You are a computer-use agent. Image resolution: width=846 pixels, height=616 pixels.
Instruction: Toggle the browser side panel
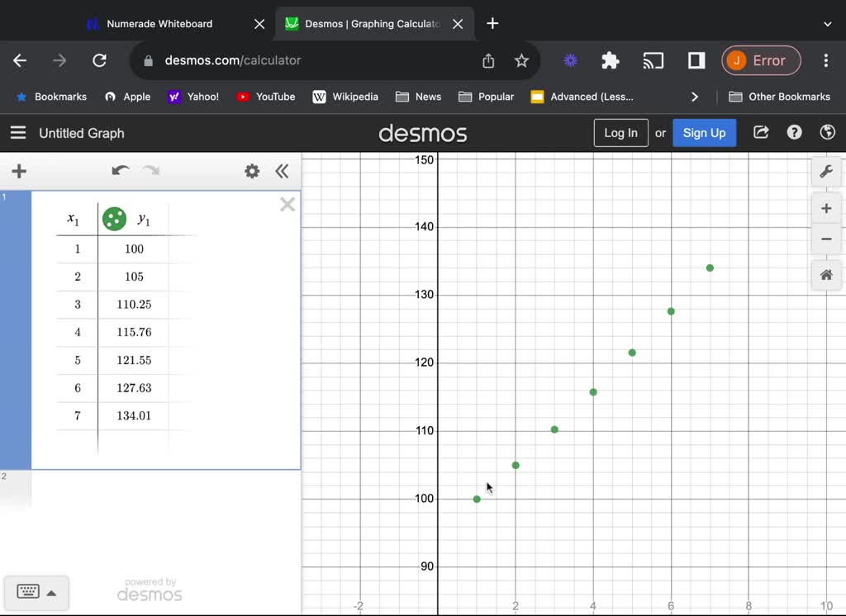[x=696, y=60]
